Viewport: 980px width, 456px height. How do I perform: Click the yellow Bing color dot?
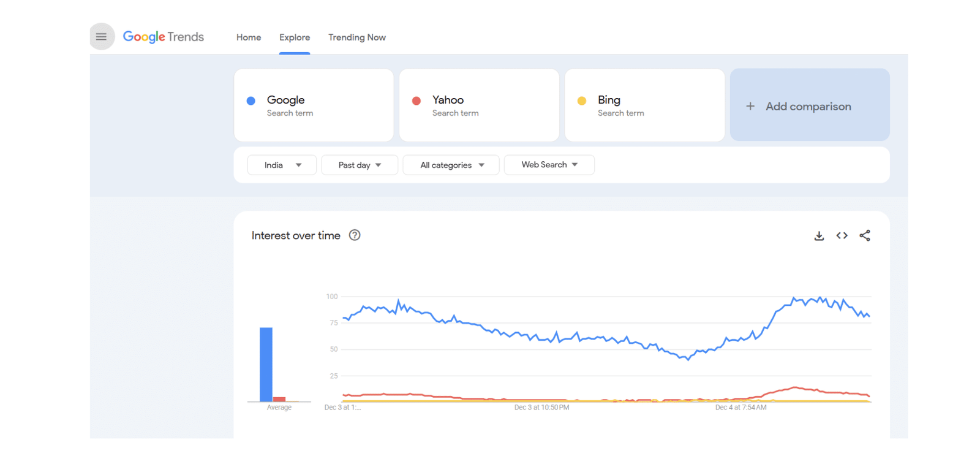pos(582,101)
